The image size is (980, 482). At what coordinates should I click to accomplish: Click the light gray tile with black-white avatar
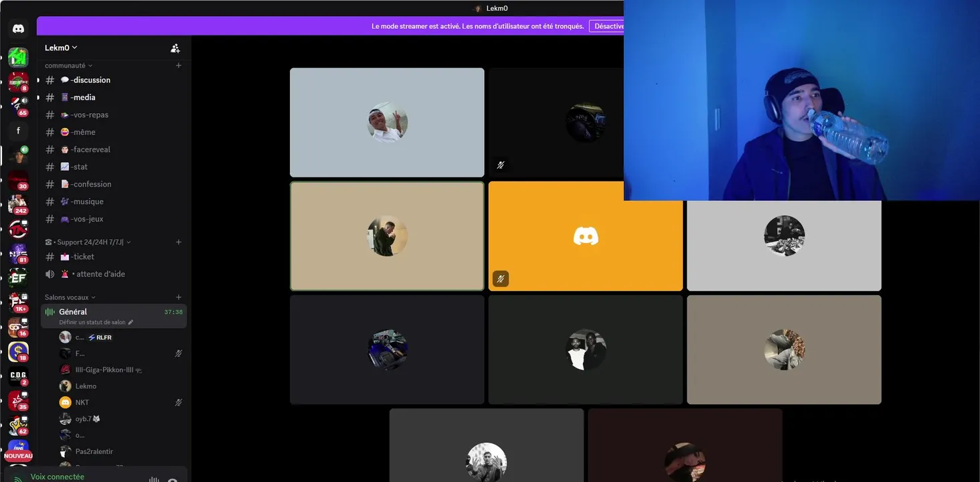coord(784,246)
